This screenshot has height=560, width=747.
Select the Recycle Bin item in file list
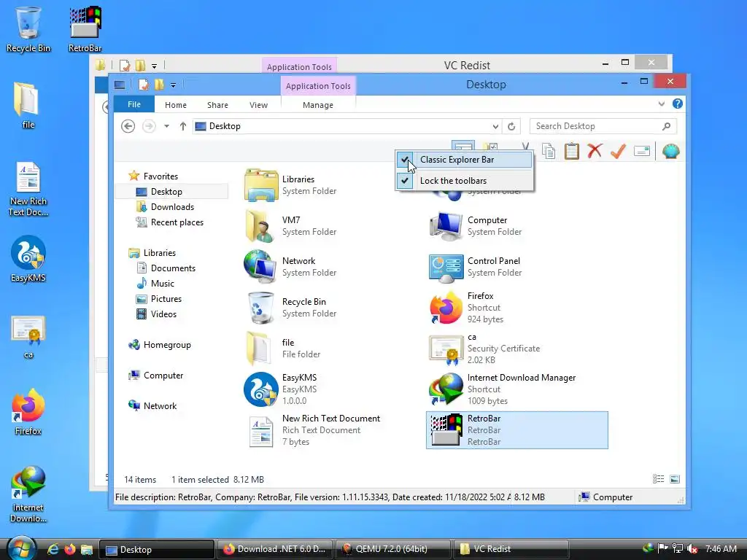pos(333,308)
